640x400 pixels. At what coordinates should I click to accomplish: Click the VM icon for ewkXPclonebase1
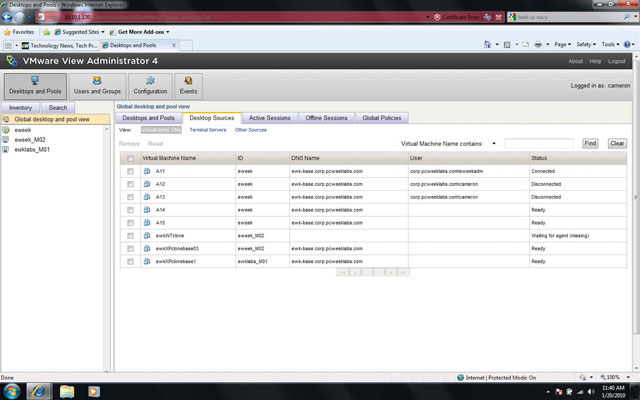tap(147, 261)
